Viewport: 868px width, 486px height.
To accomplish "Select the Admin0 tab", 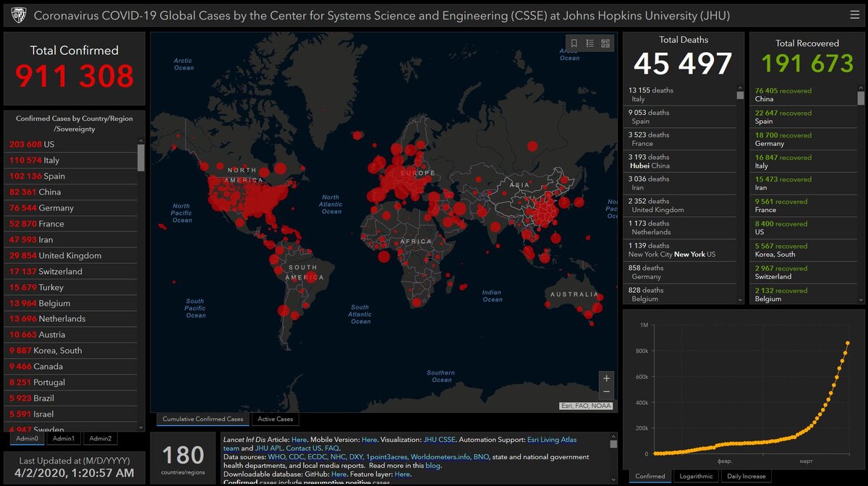I will (27, 438).
